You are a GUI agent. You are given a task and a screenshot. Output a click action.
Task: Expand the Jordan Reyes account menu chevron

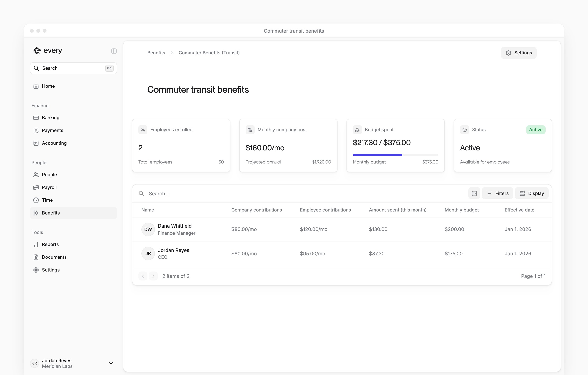click(111, 363)
